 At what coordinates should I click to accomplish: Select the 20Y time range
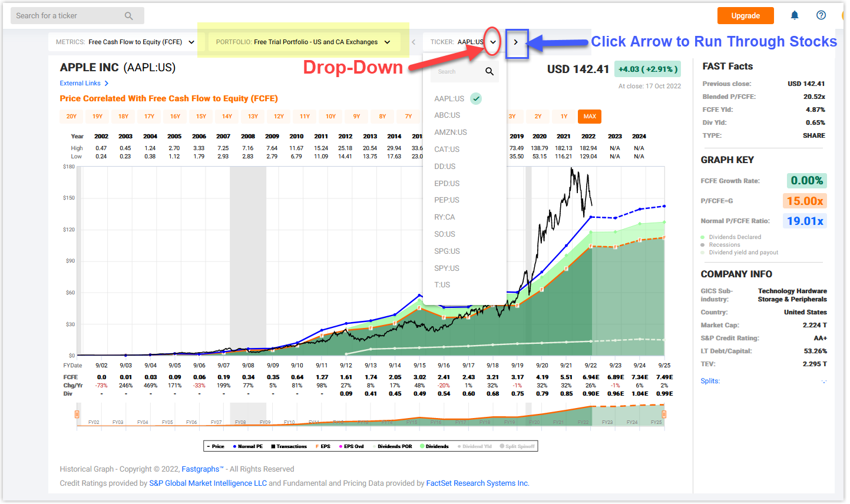(x=71, y=117)
